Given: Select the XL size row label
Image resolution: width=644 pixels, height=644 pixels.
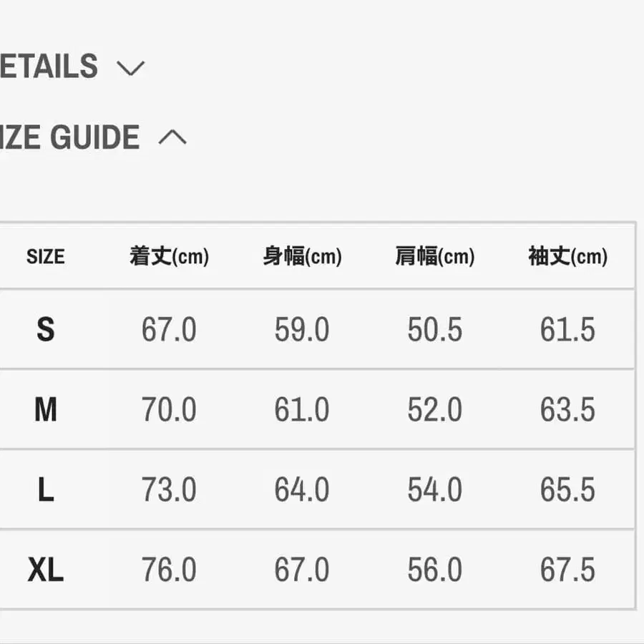Looking at the screenshot, I should 45,570.
